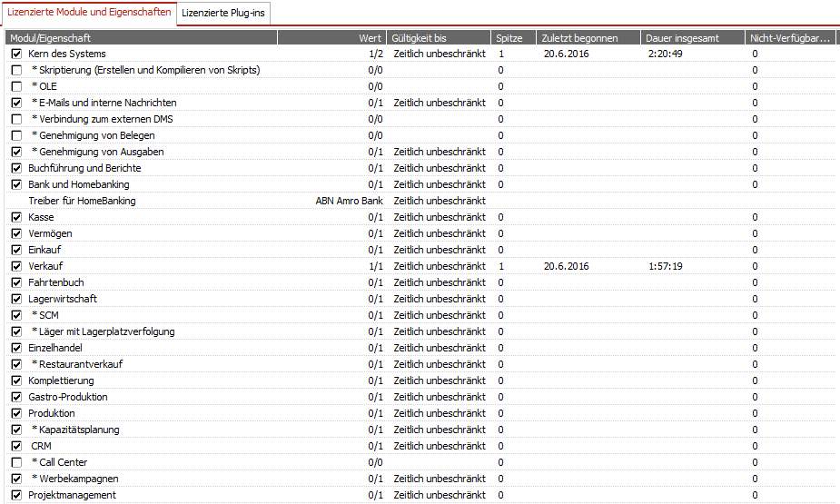840x504 pixels.
Task: Enable the Skriptierung checkbox
Action: (16, 70)
